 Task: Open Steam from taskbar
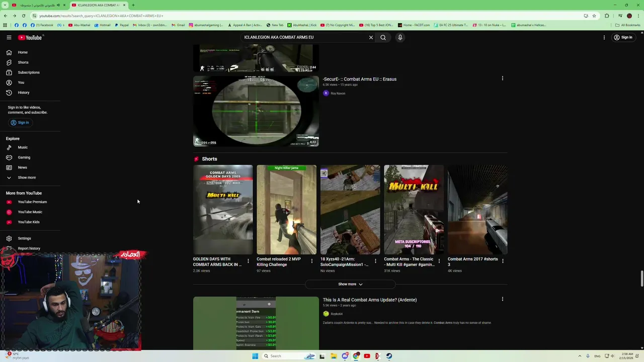[x=389, y=356]
